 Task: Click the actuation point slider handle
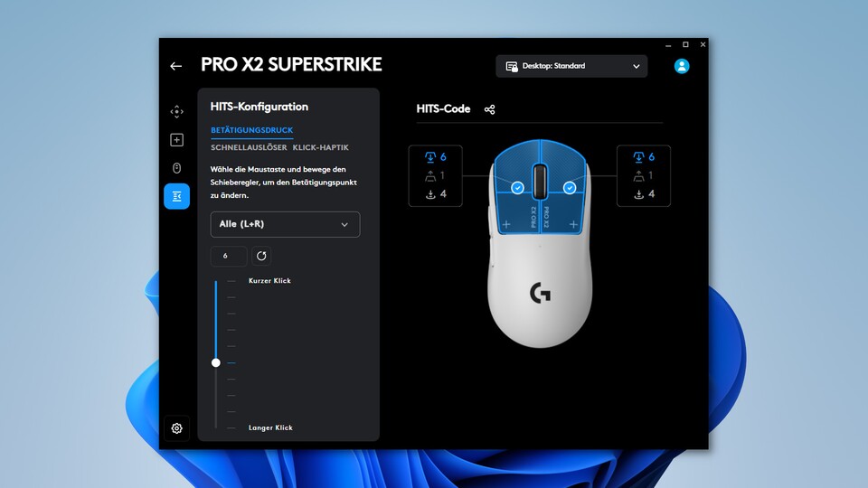[x=216, y=362]
